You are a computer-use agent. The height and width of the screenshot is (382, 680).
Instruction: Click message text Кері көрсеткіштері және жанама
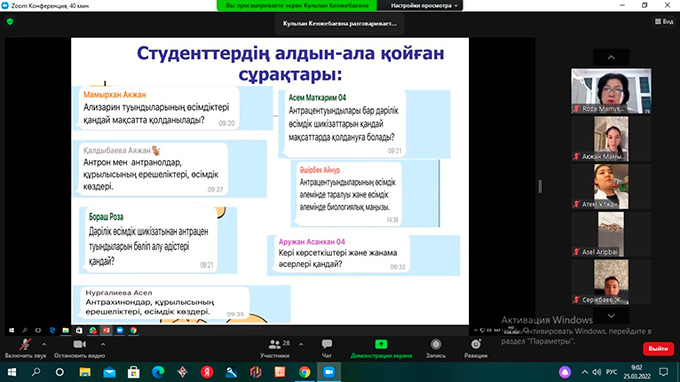click(338, 253)
